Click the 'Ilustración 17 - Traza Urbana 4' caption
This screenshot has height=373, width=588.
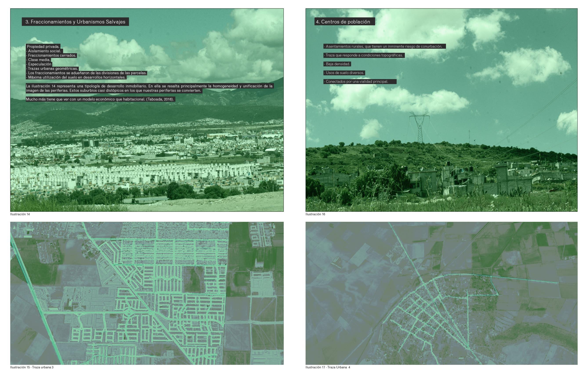(328, 367)
